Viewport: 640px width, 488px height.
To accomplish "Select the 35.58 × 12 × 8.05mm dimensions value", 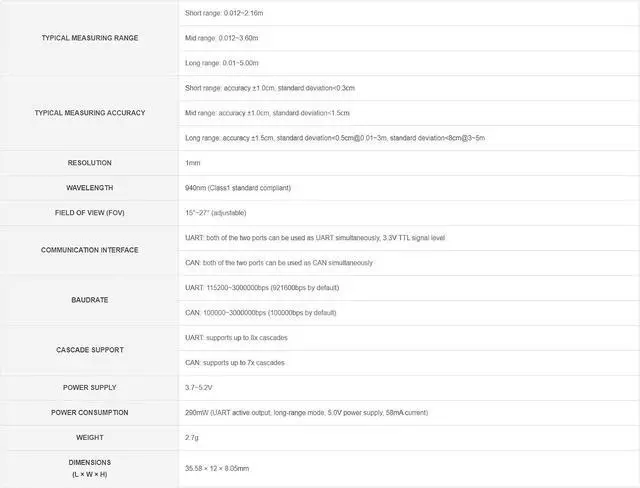I will pyautogui.click(x=217, y=467).
